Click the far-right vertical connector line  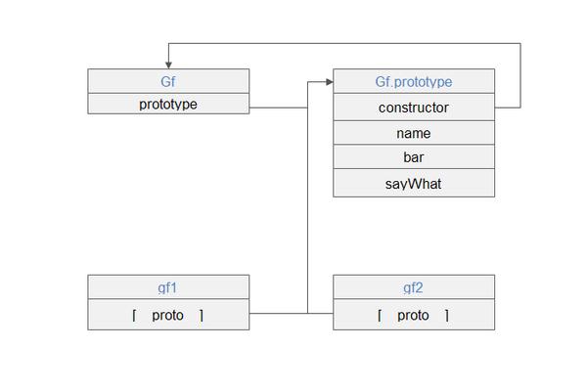[520, 74]
